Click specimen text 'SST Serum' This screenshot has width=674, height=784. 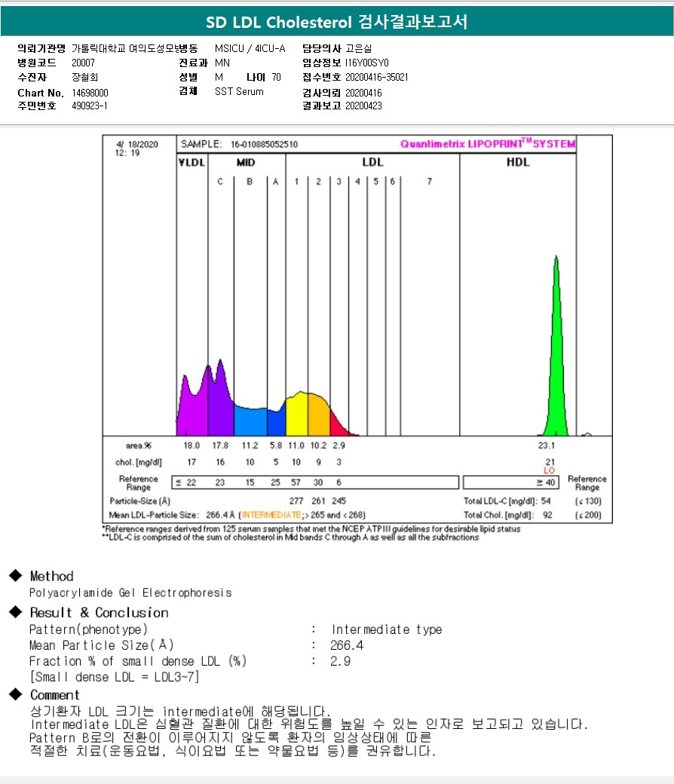tap(239, 91)
